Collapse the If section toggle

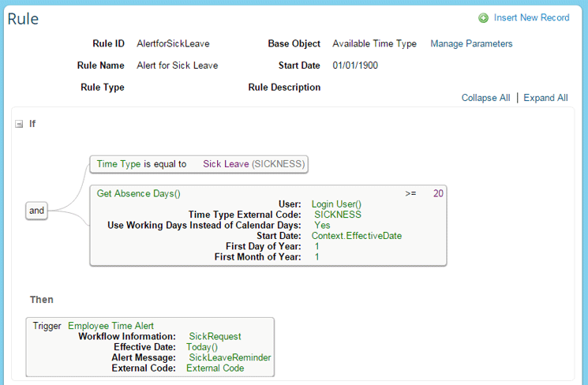point(19,124)
